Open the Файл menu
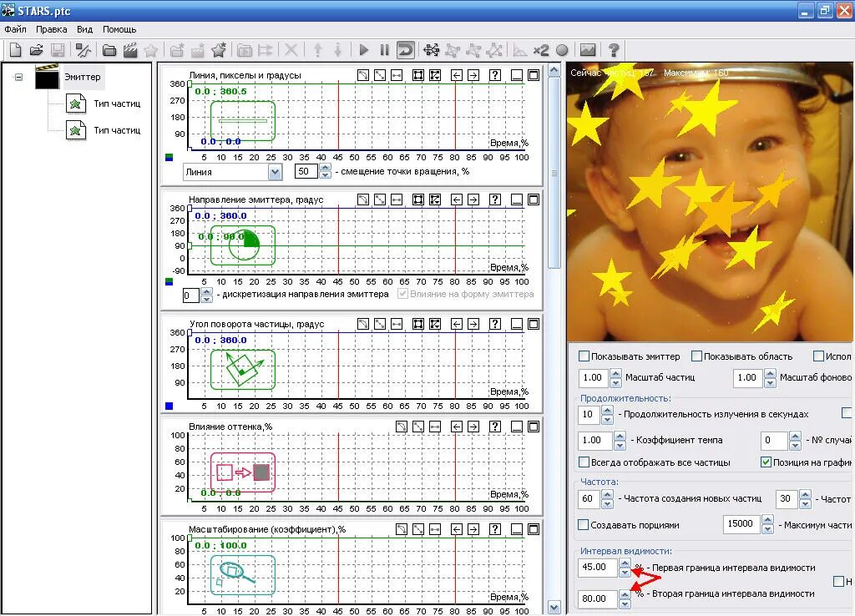The image size is (855, 616). point(15,29)
